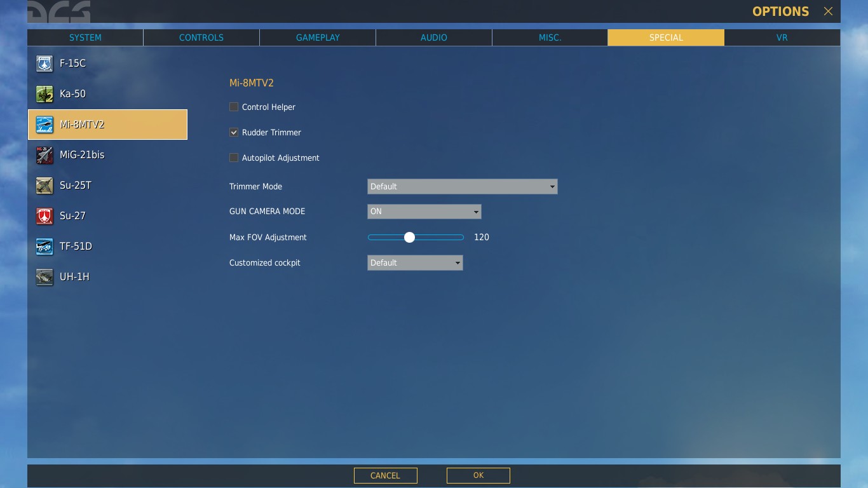Select Su-25T text in module list
Viewport: 868px width, 488px height.
coord(76,186)
